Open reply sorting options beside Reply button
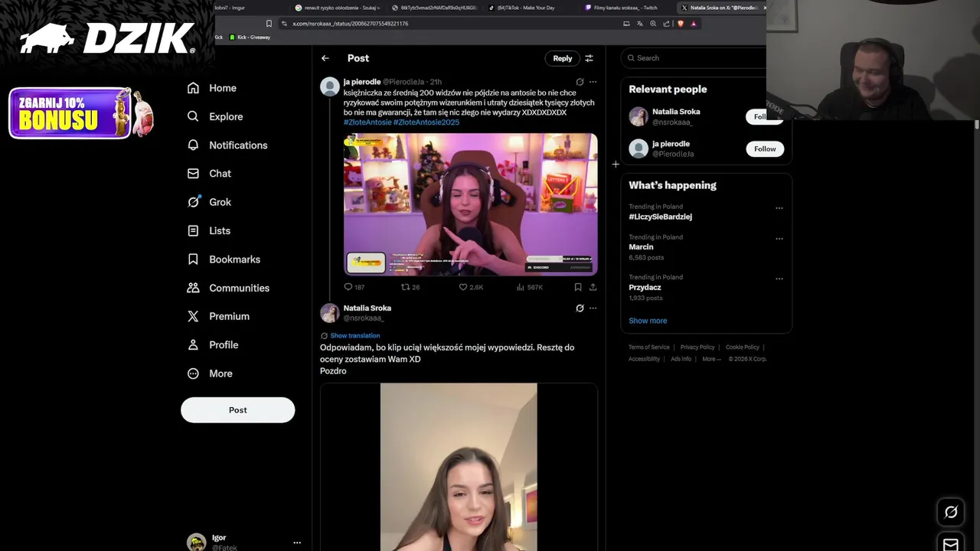 589,58
